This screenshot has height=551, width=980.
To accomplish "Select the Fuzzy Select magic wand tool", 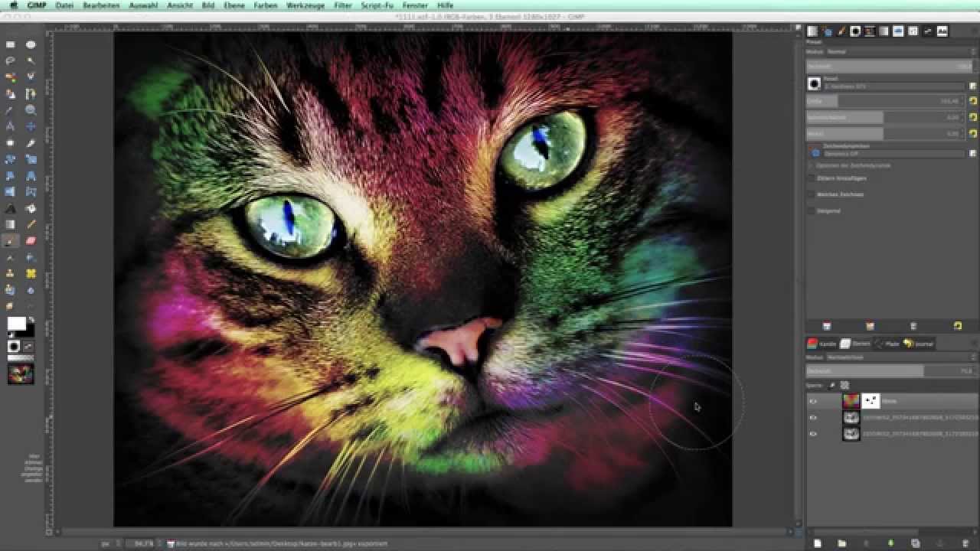I will pos(31,61).
